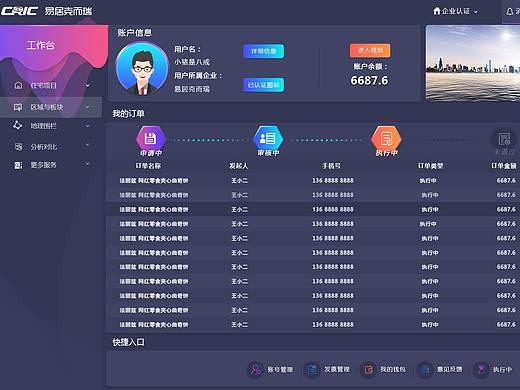This screenshot has width=520, height=390.
Task: Click the user avatar picture
Action: tap(142, 69)
